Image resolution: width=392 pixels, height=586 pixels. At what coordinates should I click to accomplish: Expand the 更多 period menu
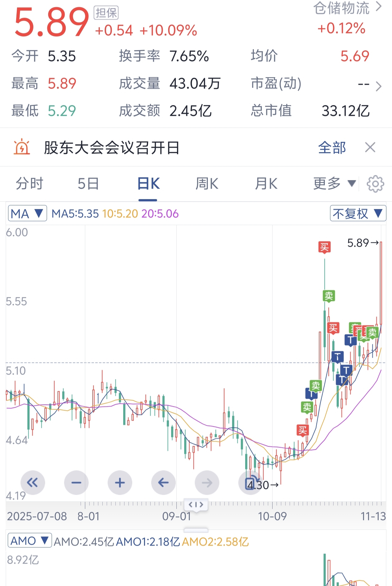tap(334, 184)
